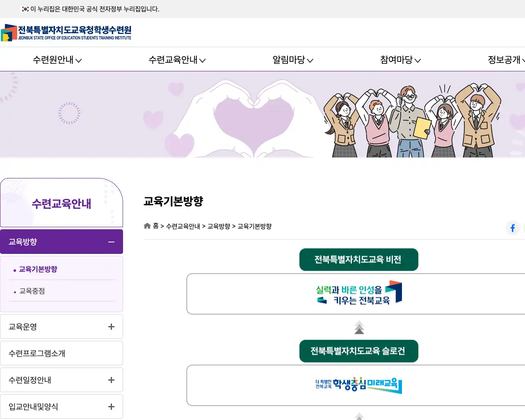Click the purple 수련교육안내 sidebar header
This screenshot has height=420, width=525.
coord(61,203)
